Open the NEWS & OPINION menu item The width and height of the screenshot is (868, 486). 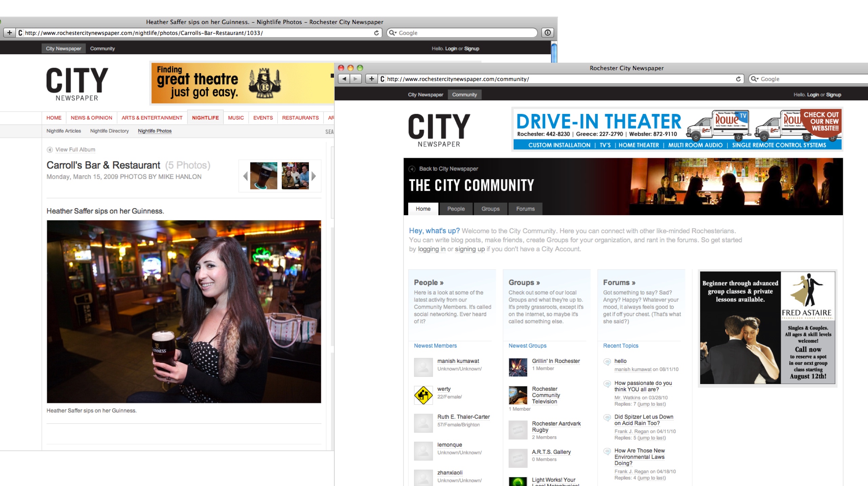pyautogui.click(x=92, y=118)
